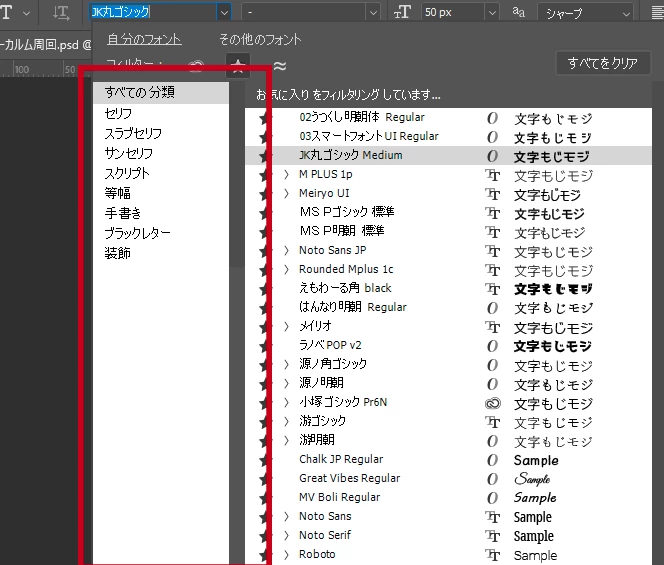This screenshot has height=565, width=664.
Task: Click the anti-aliasing aa icon
Action: pyautogui.click(x=518, y=12)
